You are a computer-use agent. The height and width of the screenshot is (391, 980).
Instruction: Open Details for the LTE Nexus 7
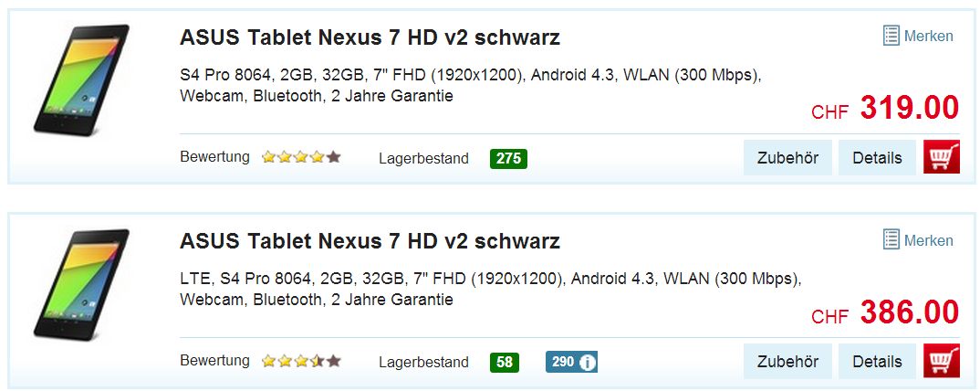coord(877,362)
